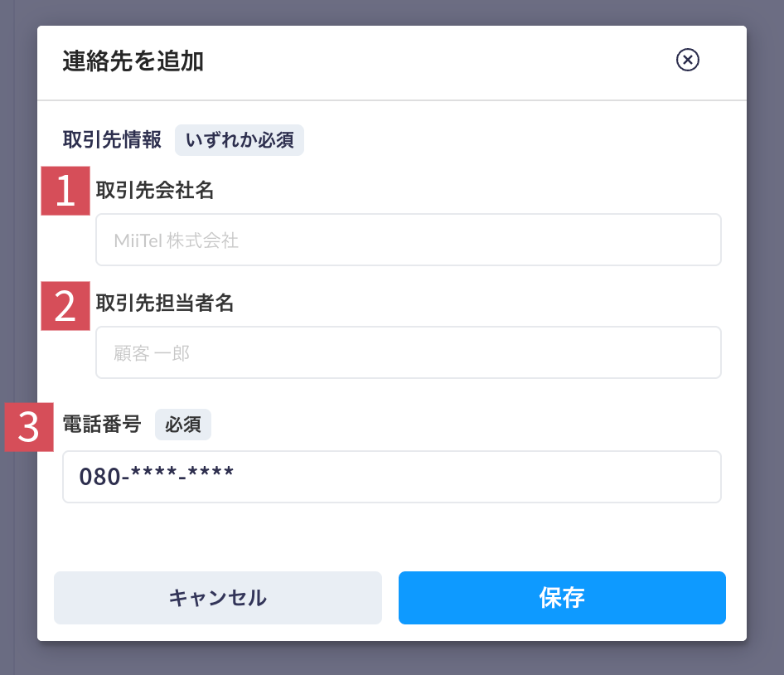Click the red number 3 marker
784x675 pixels.
pos(29,427)
